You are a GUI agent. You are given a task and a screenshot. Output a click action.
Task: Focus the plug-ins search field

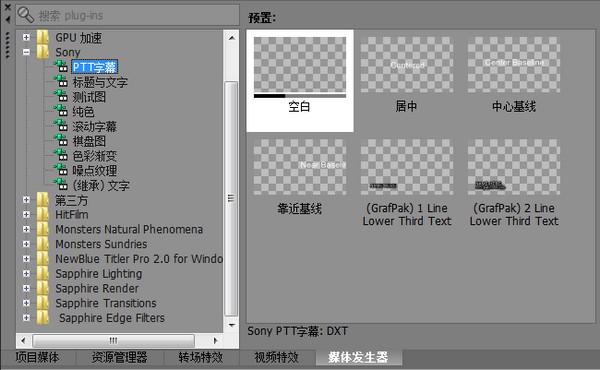click(127, 15)
